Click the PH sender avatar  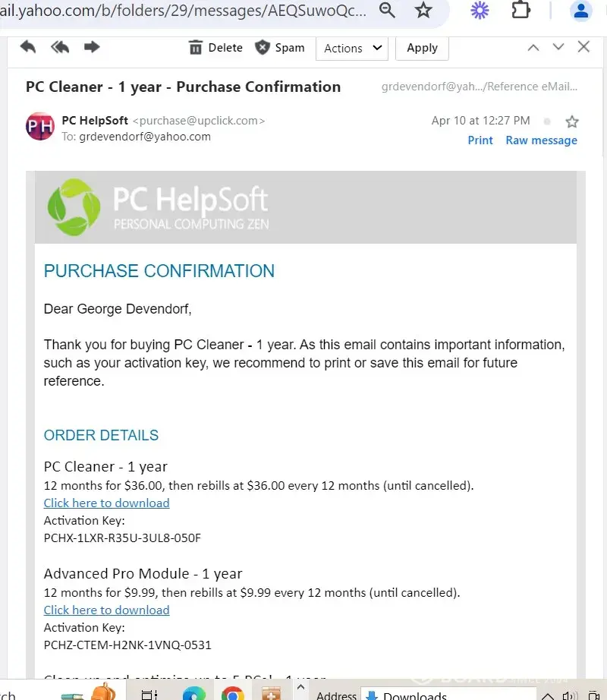[x=40, y=126]
